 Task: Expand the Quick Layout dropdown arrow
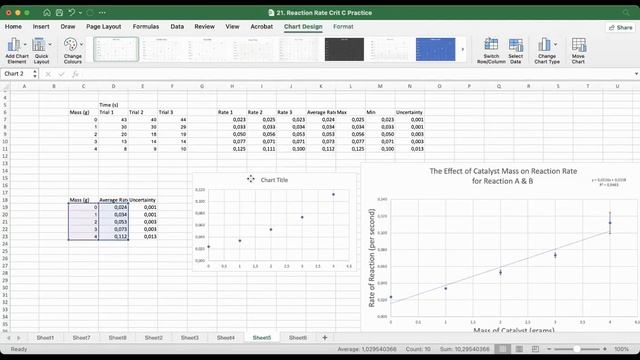click(x=50, y=44)
